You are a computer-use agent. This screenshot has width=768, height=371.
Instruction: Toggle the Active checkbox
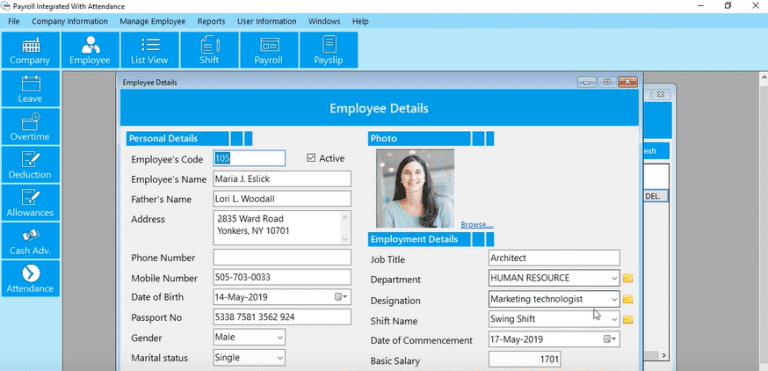[311, 158]
